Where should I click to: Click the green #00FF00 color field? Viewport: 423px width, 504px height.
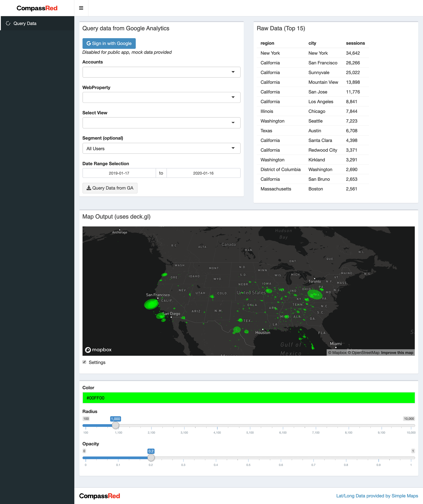pos(248,398)
